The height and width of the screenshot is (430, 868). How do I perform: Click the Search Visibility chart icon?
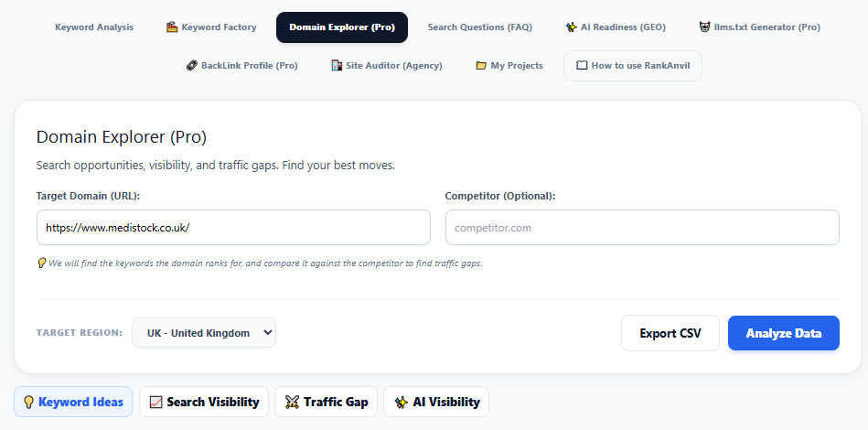click(x=156, y=403)
